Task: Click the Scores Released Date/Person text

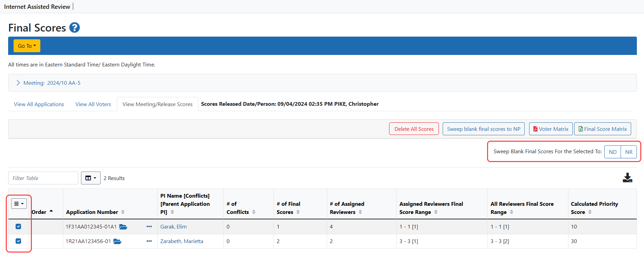Action: click(x=290, y=104)
